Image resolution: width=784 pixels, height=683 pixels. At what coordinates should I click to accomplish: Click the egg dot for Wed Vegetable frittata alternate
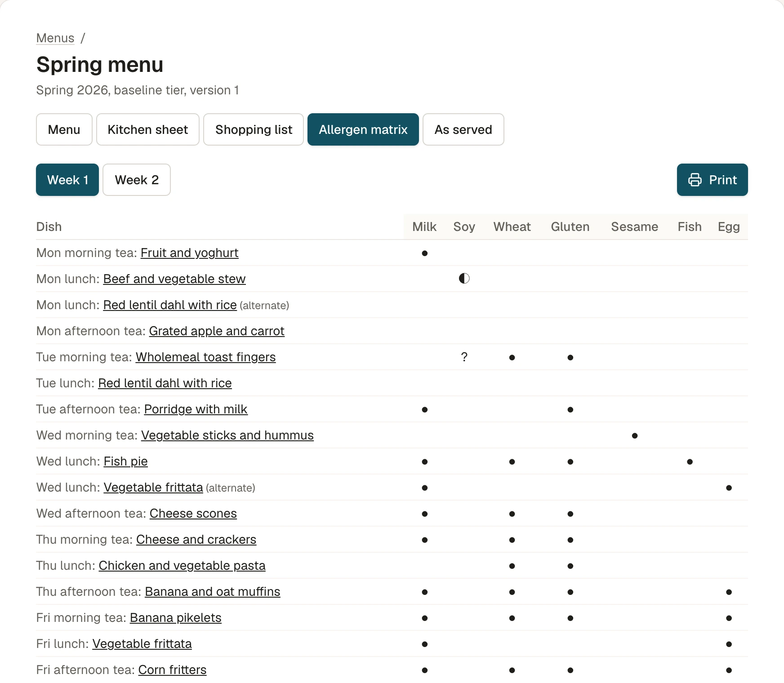729,488
